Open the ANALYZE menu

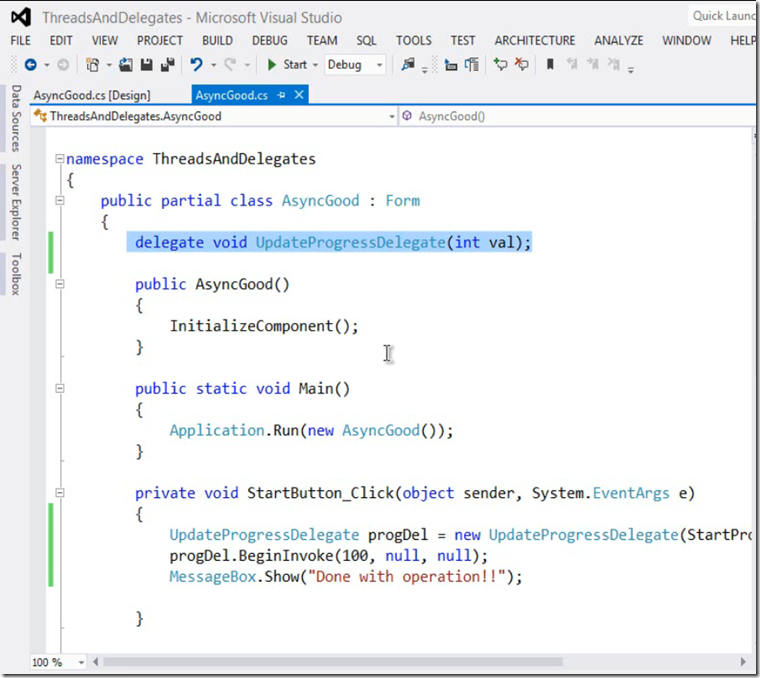pos(618,40)
